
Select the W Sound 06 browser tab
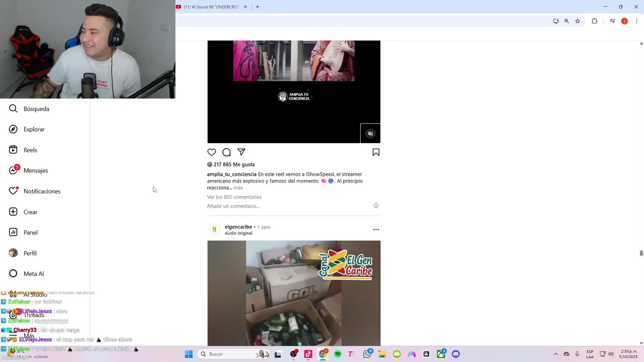(211, 7)
